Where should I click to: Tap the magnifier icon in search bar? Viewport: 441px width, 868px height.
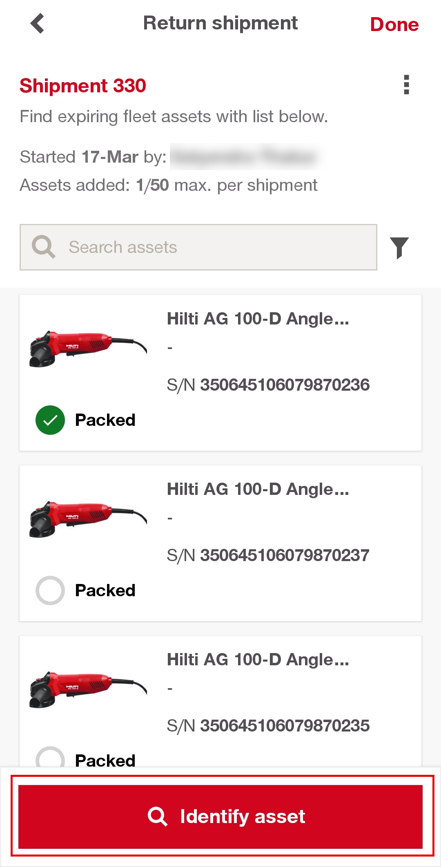click(43, 247)
